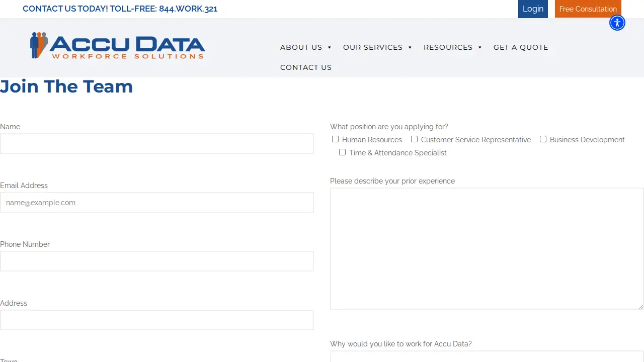Select the Phone Number field

[157, 261]
